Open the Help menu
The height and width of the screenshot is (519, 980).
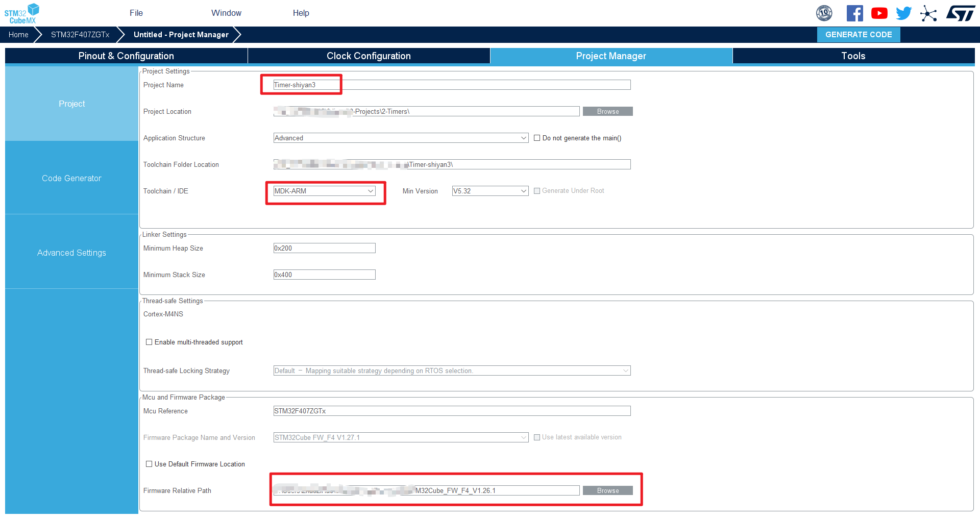click(x=301, y=13)
